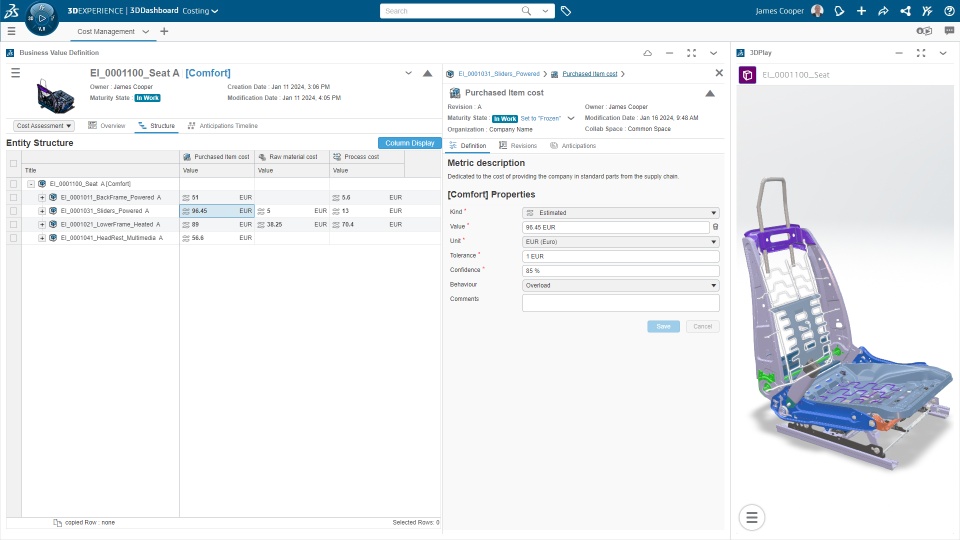Switch to the Anticipations Timeline tab
The image size is (960, 540).
(x=223, y=126)
